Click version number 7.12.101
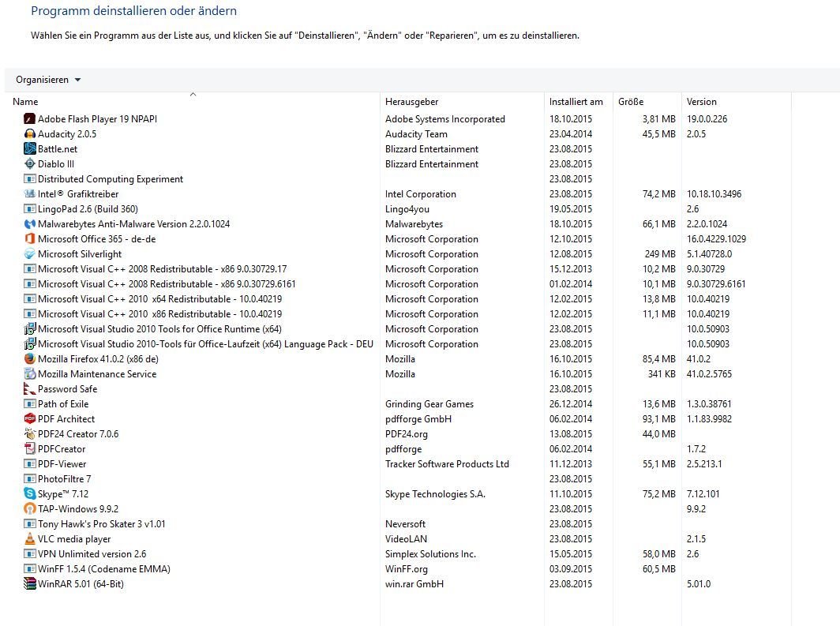 click(x=703, y=493)
